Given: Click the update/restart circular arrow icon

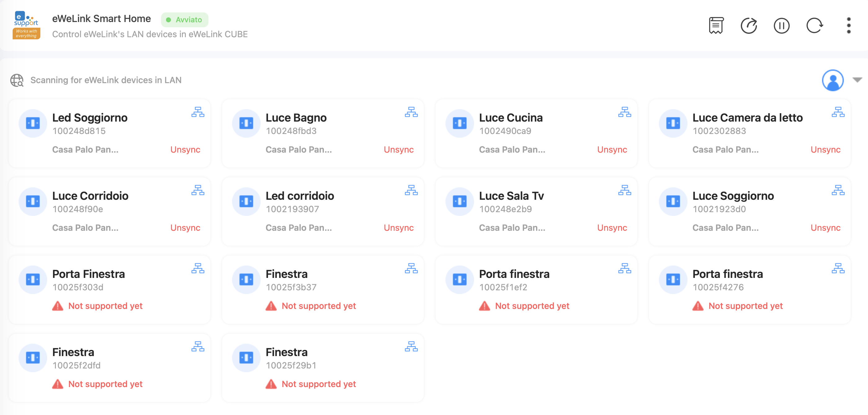Looking at the screenshot, I should point(749,26).
